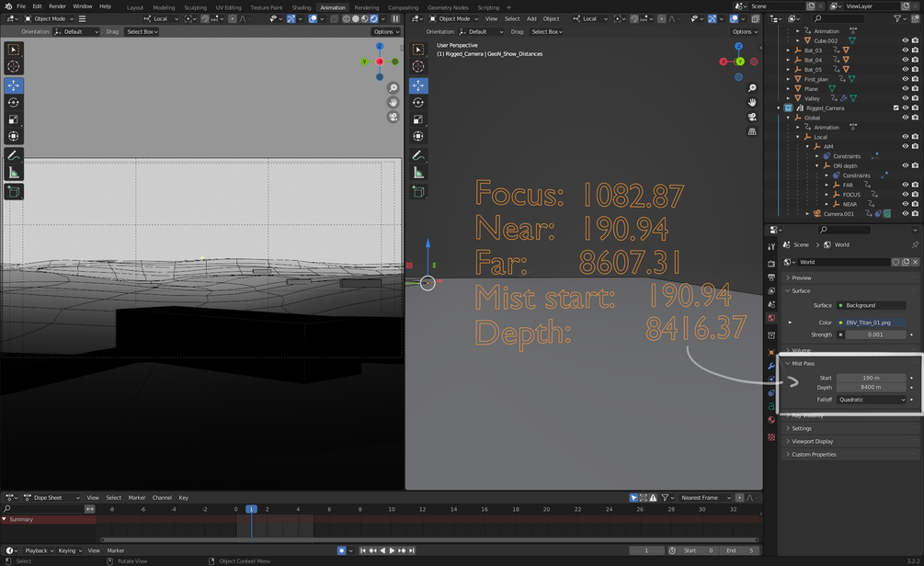Switch to the Layout workspace tab
The image size is (924, 566).
click(x=135, y=7)
